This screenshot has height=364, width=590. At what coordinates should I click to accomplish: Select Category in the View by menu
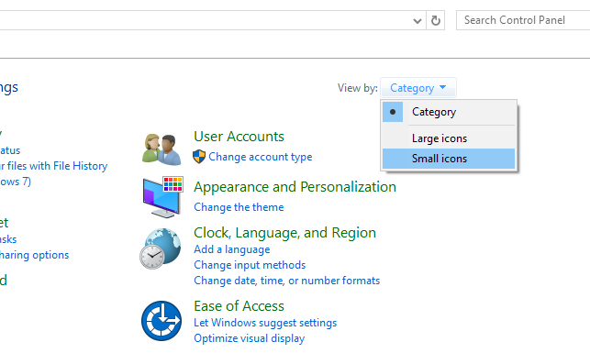449,112
